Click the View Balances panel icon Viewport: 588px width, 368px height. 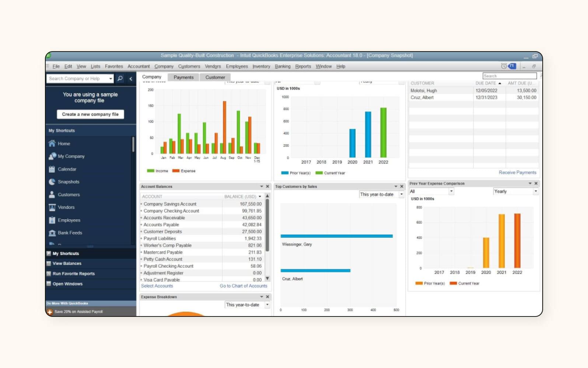click(49, 263)
